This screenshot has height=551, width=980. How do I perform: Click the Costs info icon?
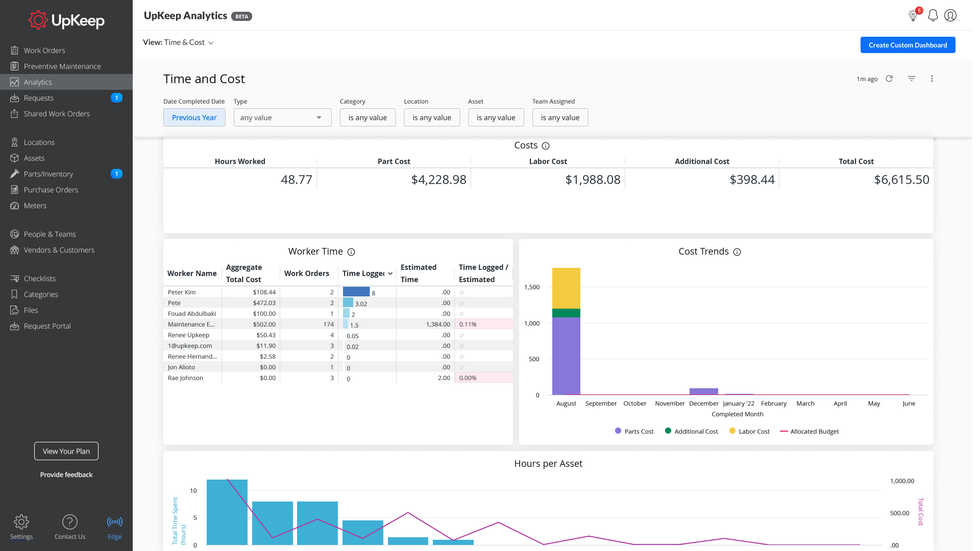coord(545,146)
